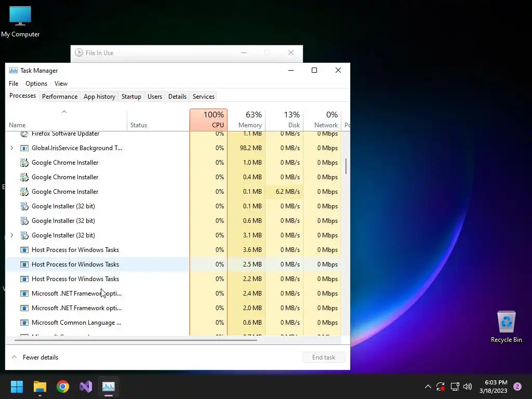Switch to the Details tab
This screenshot has width=532, height=399.
pyautogui.click(x=178, y=96)
